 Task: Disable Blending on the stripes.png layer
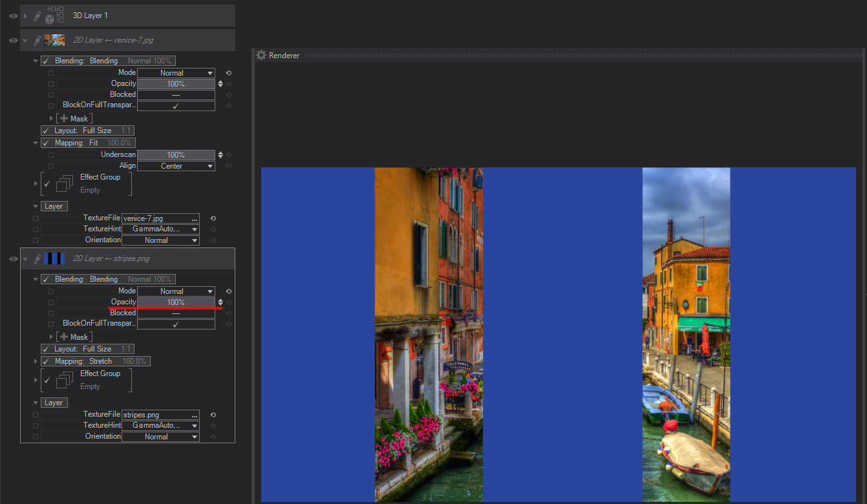pos(46,280)
